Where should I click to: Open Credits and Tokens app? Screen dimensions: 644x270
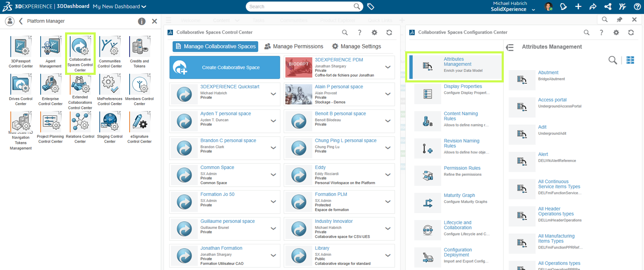pos(139,52)
